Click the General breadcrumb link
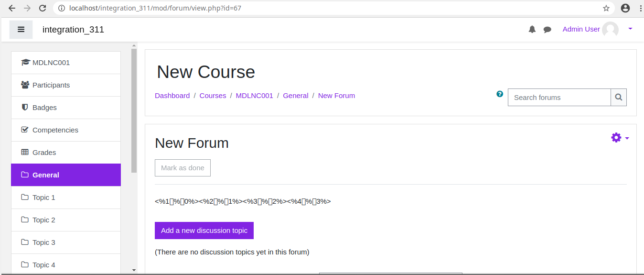The image size is (644, 275). (x=296, y=96)
